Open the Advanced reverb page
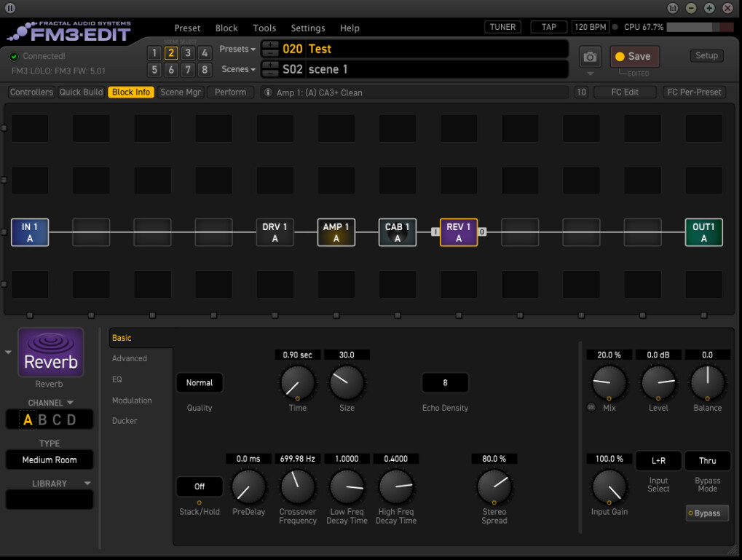This screenshot has width=742, height=560. point(129,358)
